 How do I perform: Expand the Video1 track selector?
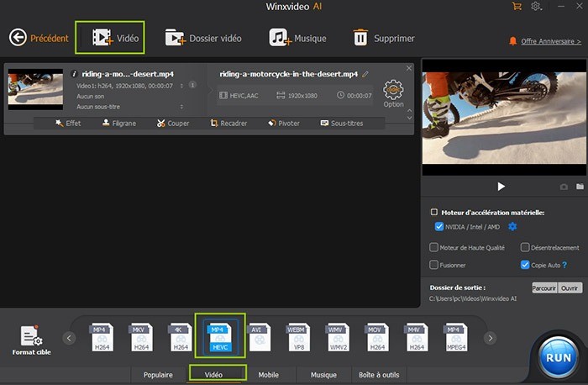click(x=181, y=86)
